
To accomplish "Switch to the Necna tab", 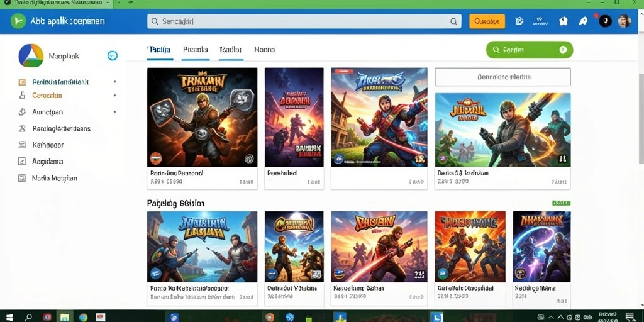I will [265, 50].
